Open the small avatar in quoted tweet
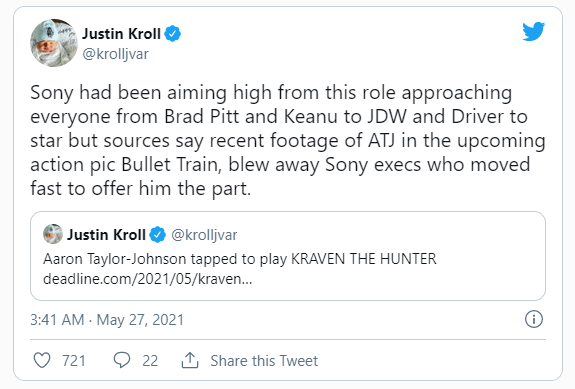The width and height of the screenshot is (575, 389). coord(53,234)
